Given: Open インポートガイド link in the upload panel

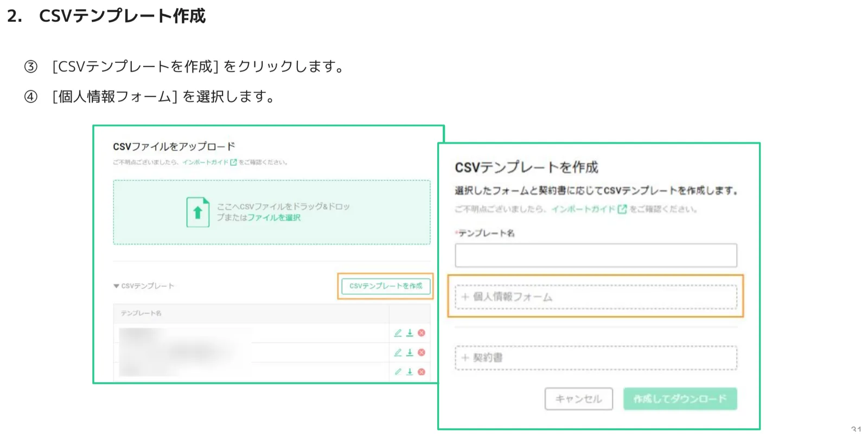Looking at the screenshot, I should tap(205, 162).
